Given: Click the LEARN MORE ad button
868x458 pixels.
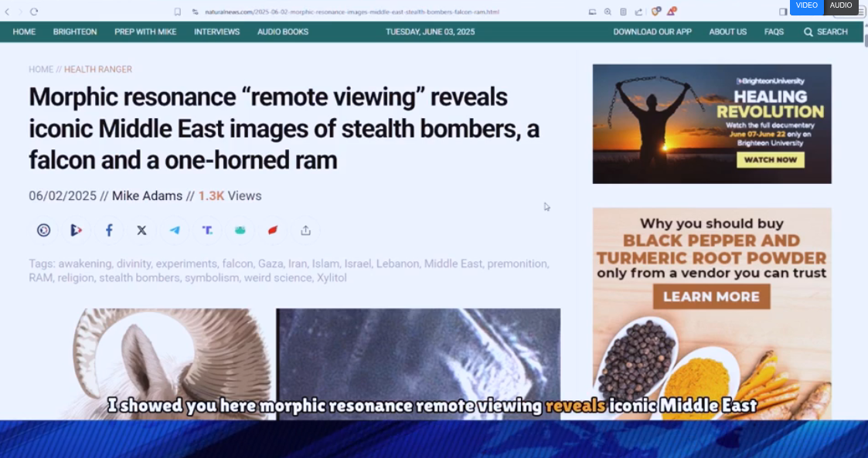Looking at the screenshot, I should (x=711, y=297).
